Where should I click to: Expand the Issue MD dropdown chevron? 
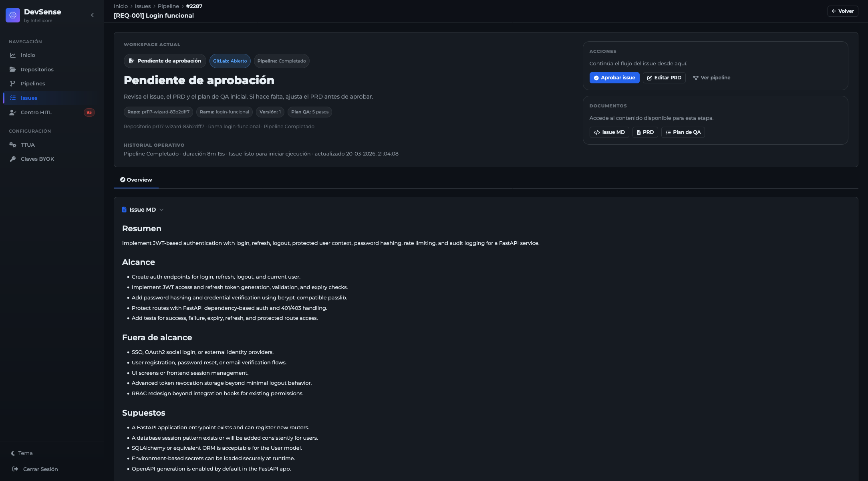tap(161, 210)
